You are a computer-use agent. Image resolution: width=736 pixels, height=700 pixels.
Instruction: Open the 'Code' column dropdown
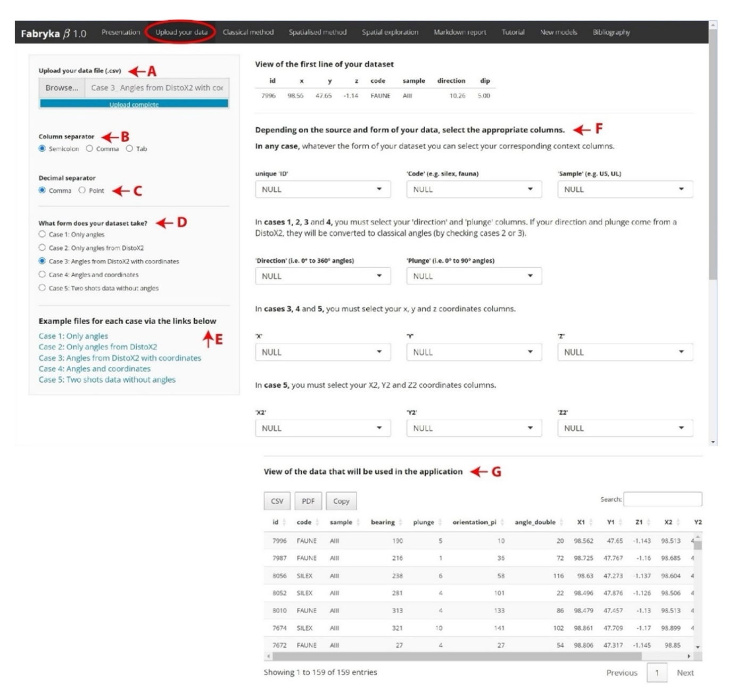[474, 189]
